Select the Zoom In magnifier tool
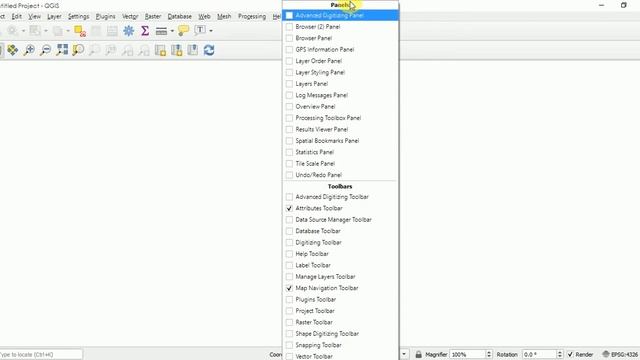 point(29,50)
